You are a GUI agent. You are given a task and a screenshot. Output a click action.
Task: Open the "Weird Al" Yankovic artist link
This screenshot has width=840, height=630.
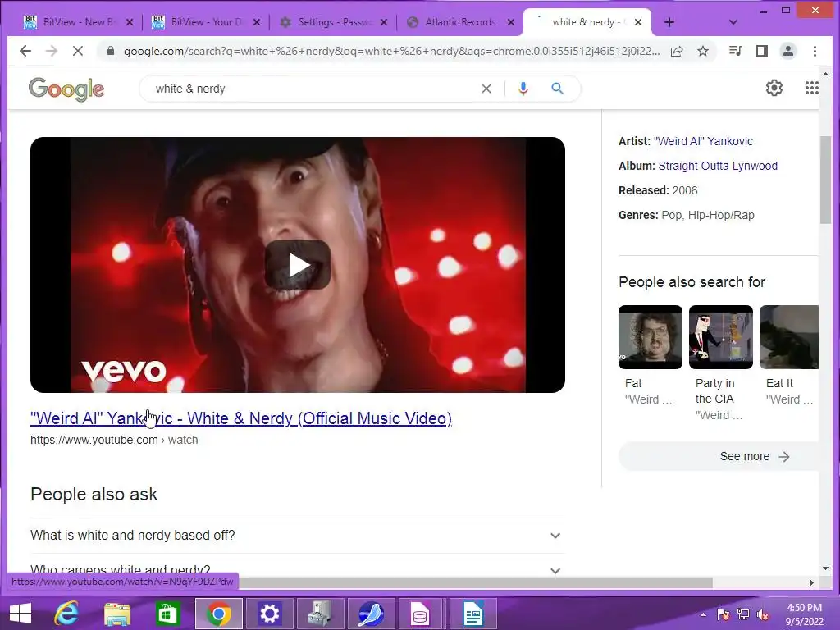[x=703, y=141]
